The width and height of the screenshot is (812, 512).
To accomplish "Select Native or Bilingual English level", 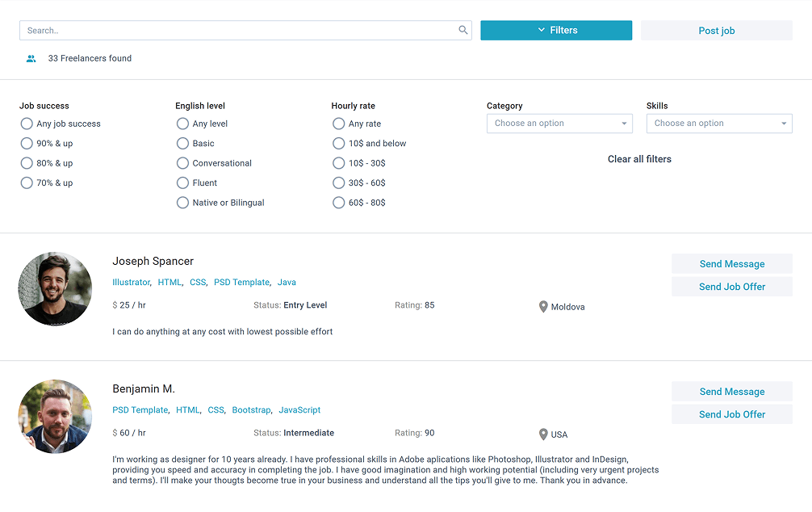I will click(x=182, y=203).
